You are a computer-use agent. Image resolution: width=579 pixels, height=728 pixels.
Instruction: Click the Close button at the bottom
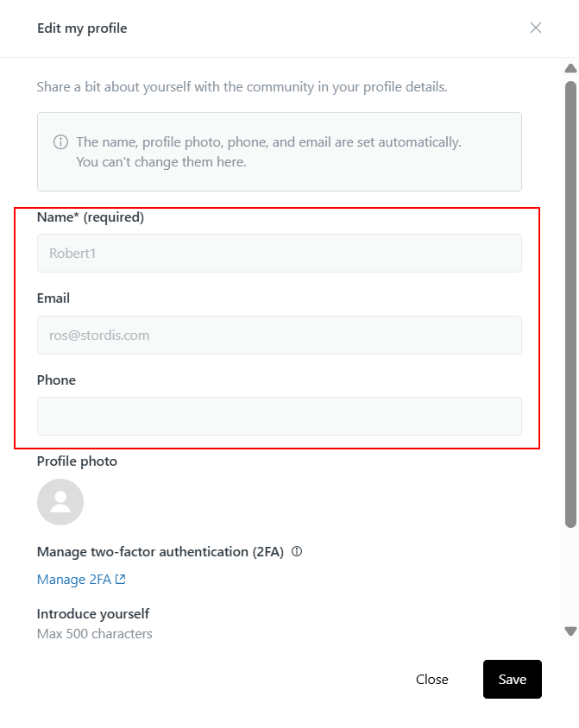(x=431, y=679)
